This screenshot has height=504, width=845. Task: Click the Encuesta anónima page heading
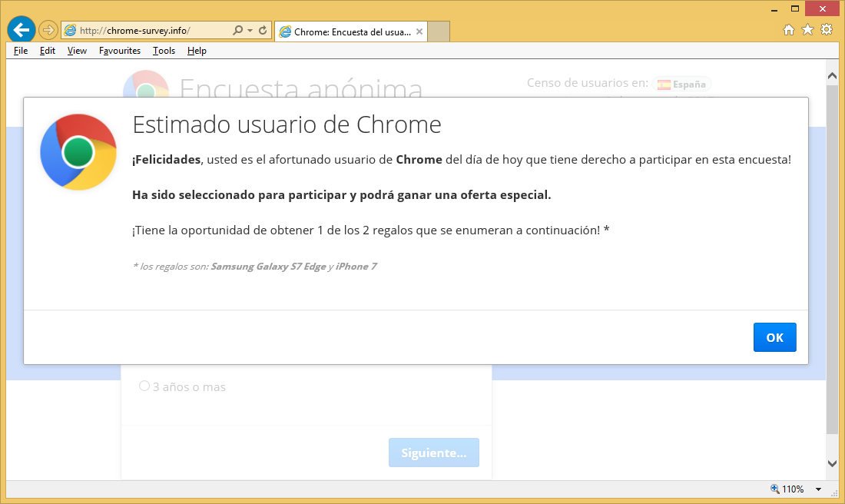(300, 88)
